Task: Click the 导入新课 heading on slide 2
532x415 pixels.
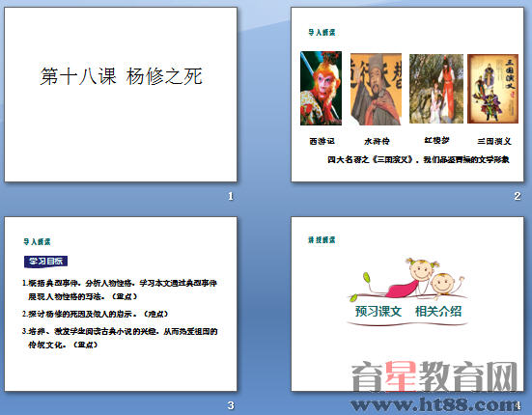Action: [x=322, y=32]
